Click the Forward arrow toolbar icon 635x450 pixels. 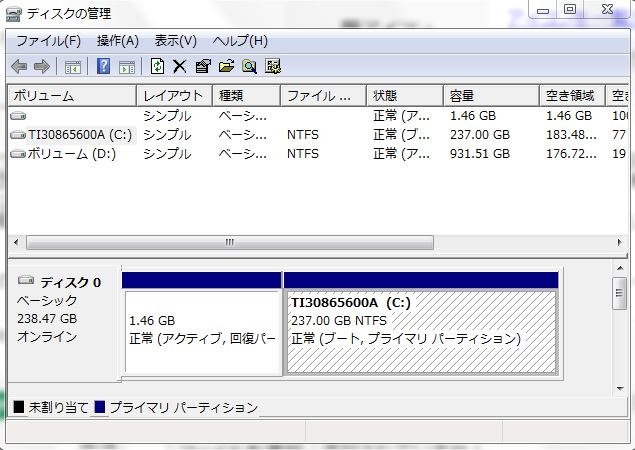tap(42, 66)
